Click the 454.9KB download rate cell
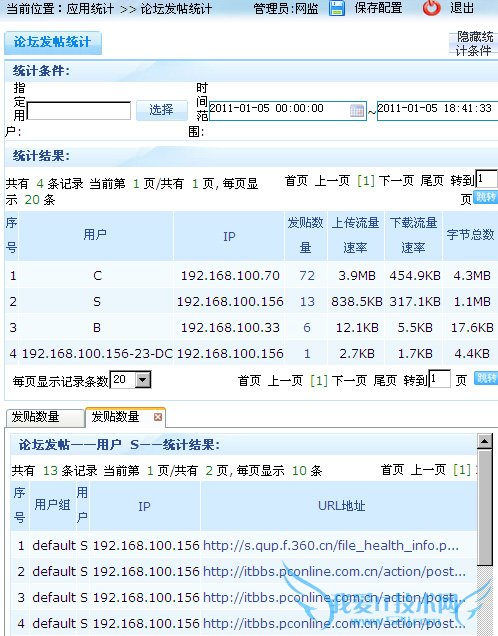Viewport: 498px width, 636px height. pyautogui.click(x=414, y=276)
